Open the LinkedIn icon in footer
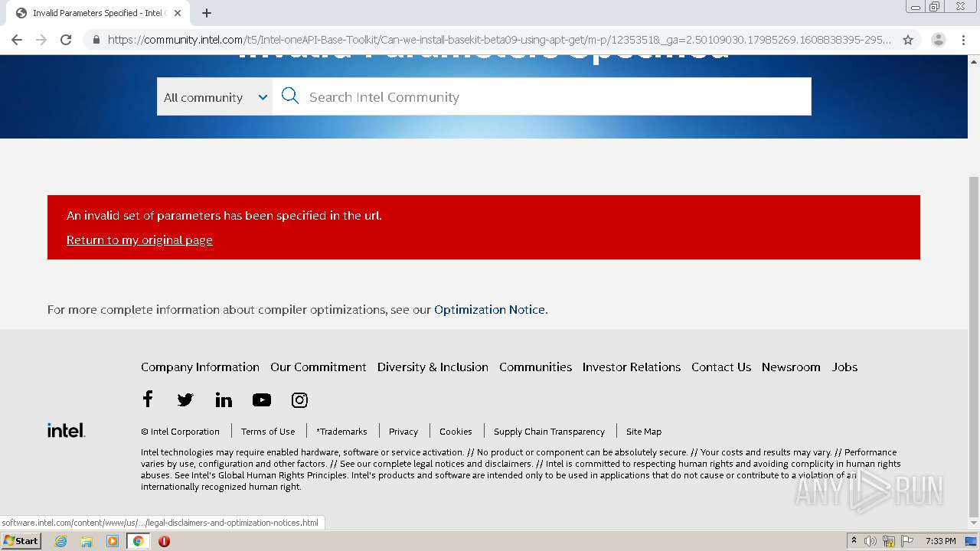This screenshot has width=980, height=551. point(224,399)
